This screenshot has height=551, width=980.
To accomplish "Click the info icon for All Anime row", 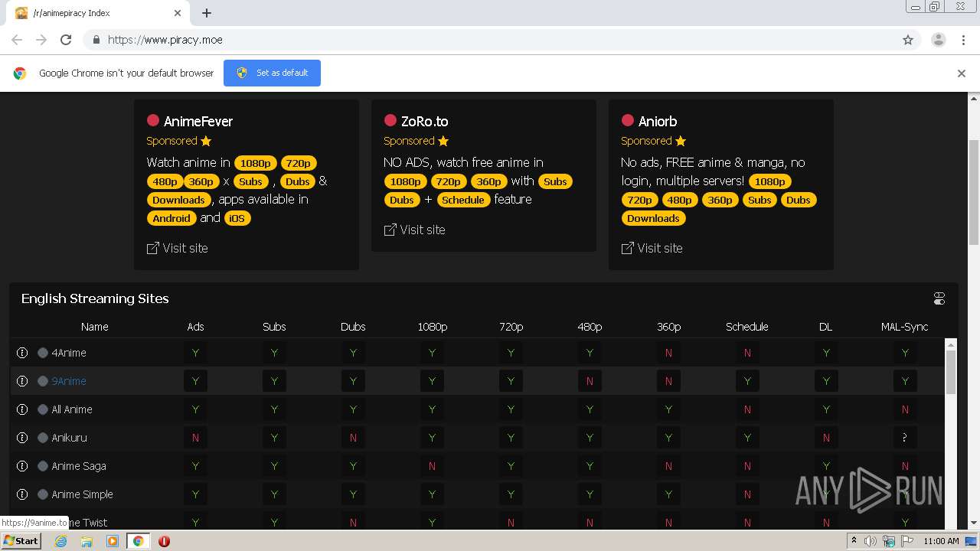I will click(x=22, y=409).
